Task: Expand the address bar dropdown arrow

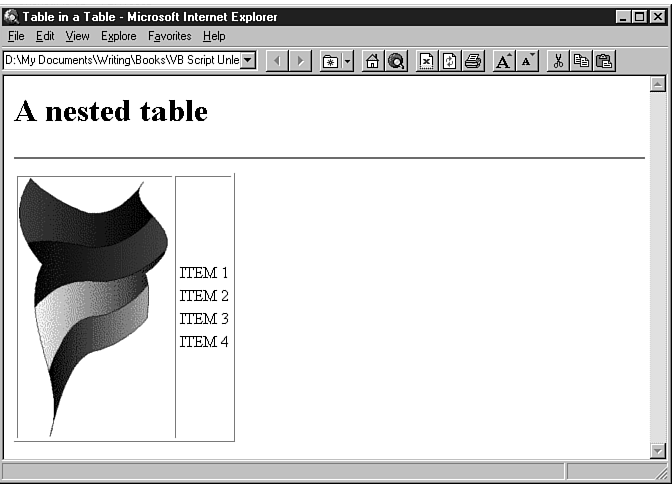Action: 248,60
